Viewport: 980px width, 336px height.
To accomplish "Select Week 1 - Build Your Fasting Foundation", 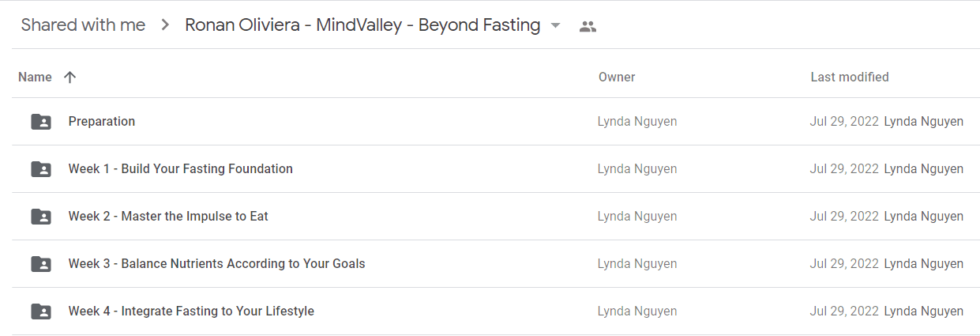I will point(181,169).
